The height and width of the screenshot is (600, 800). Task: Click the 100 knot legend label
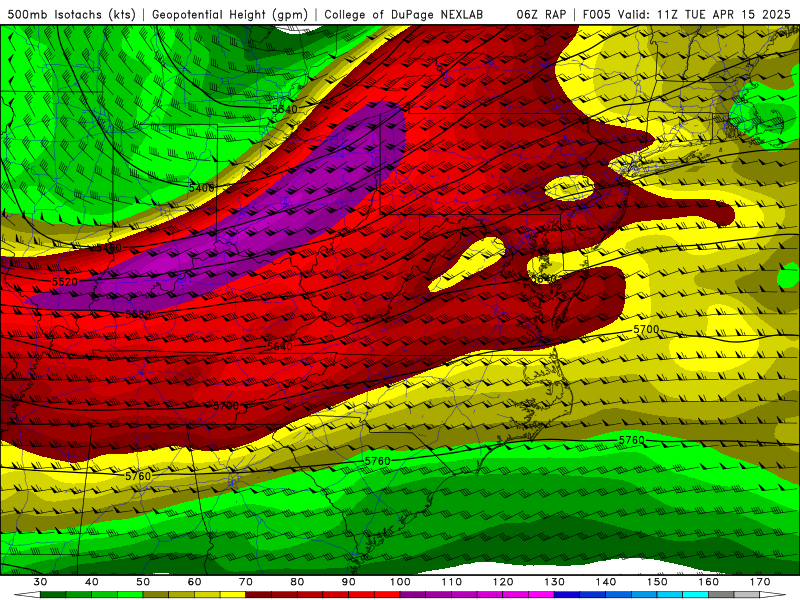(x=401, y=582)
